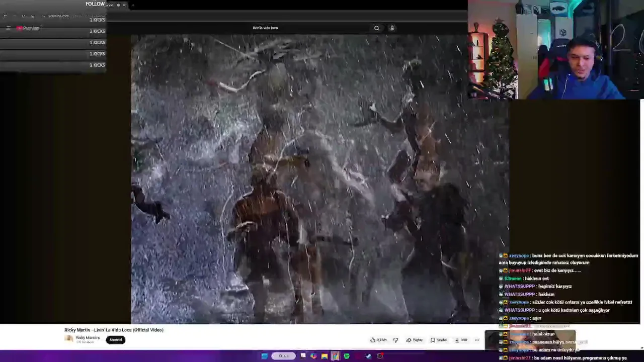The image size is (644, 362).
Task: Open Steam from the taskbar
Action: pos(368,356)
